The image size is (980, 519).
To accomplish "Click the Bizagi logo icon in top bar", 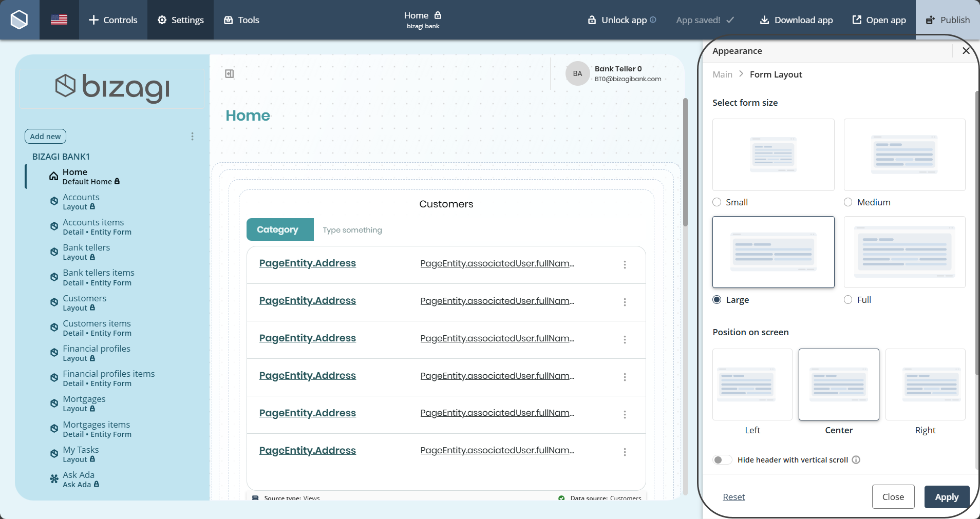I will [20, 20].
